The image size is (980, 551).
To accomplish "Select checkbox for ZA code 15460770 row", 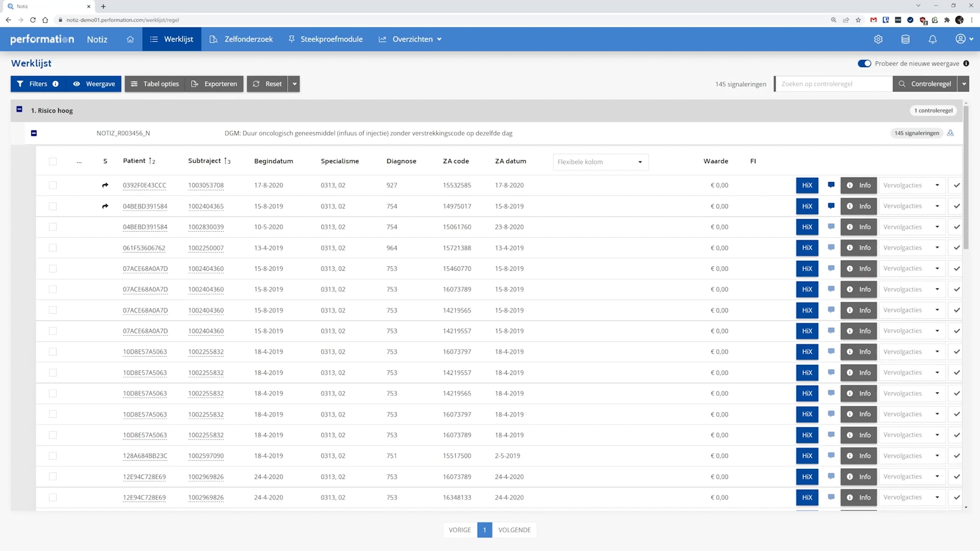I will pos(53,269).
